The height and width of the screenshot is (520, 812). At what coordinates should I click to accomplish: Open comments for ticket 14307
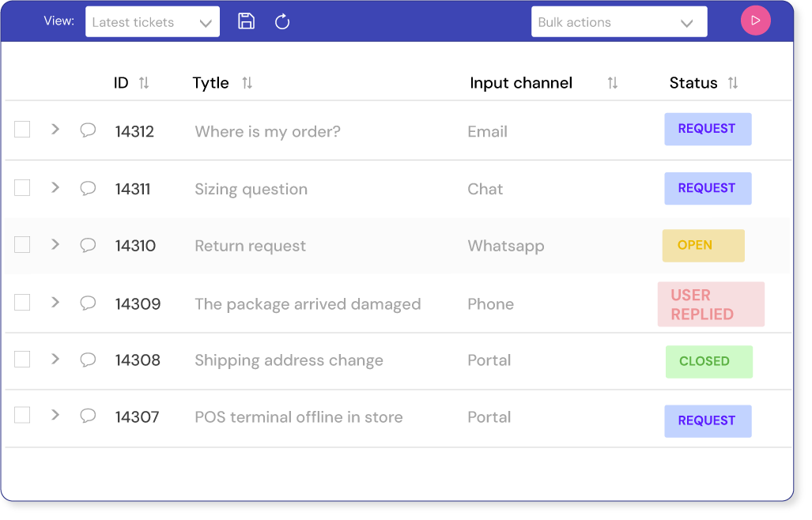coord(88,416)
